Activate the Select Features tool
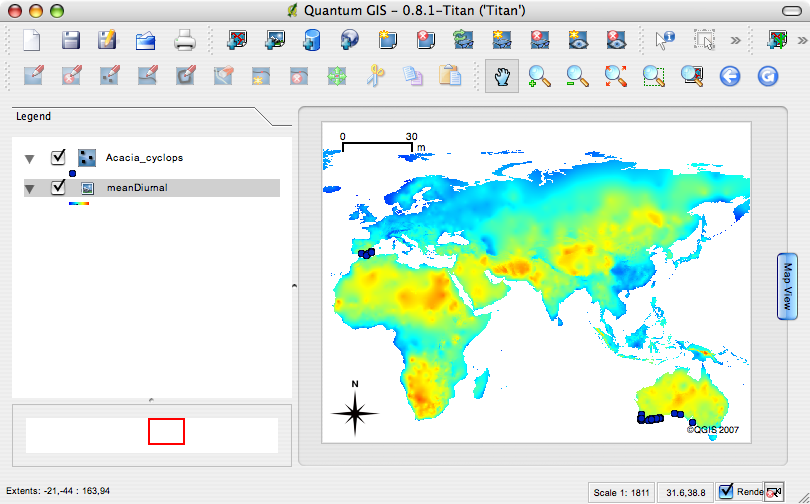Screen dimensions: 810x504 [x=704, y=40]
